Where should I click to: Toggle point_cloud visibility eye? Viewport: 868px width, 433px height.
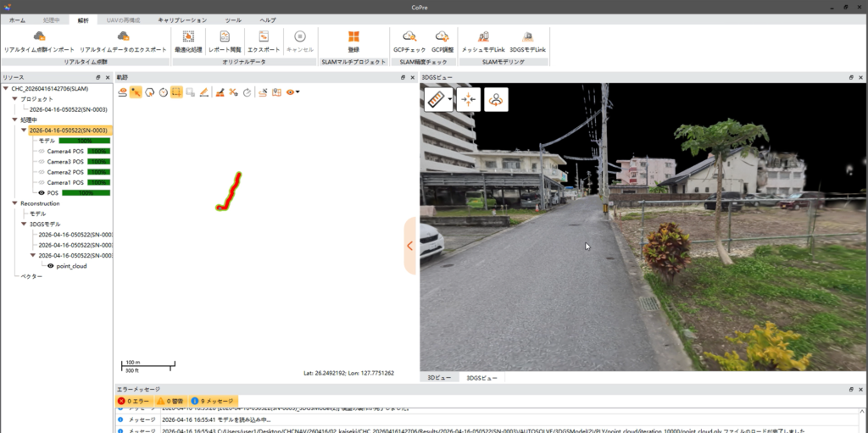[x=50, y=266]
